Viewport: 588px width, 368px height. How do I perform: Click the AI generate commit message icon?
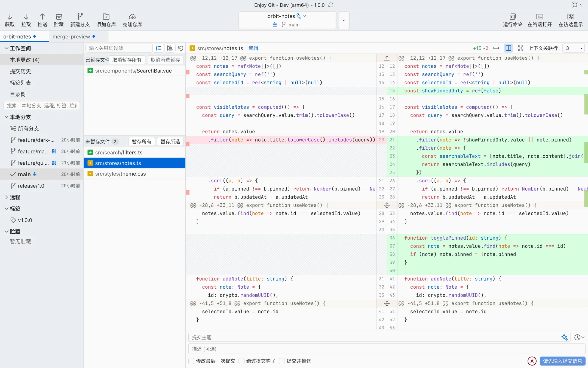point(565,337)
